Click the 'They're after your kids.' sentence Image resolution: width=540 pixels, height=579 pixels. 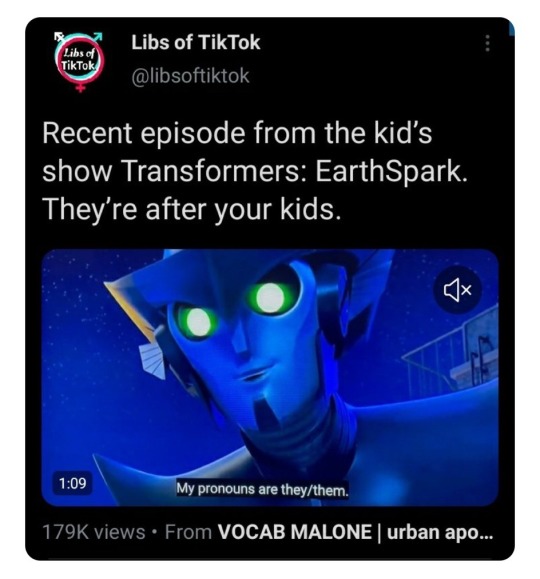pos(191,209)
